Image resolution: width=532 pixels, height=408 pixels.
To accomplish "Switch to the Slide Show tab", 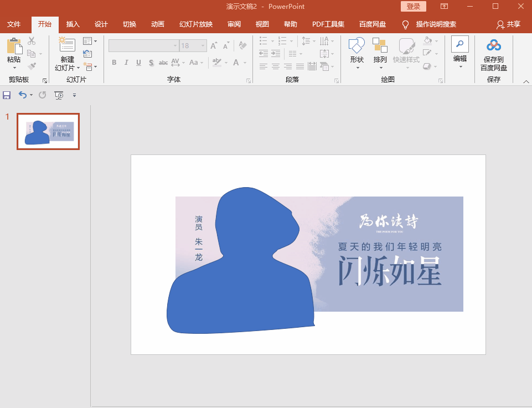I will 196,24.
